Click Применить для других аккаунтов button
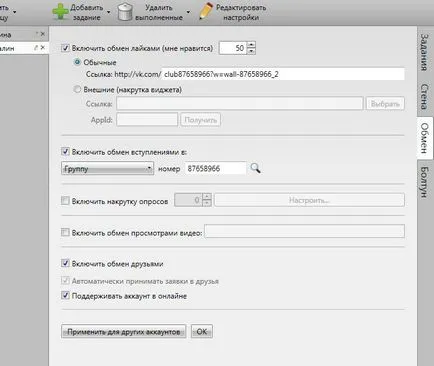Viewport: 434px width, 366px height. [x=124, y=332]
